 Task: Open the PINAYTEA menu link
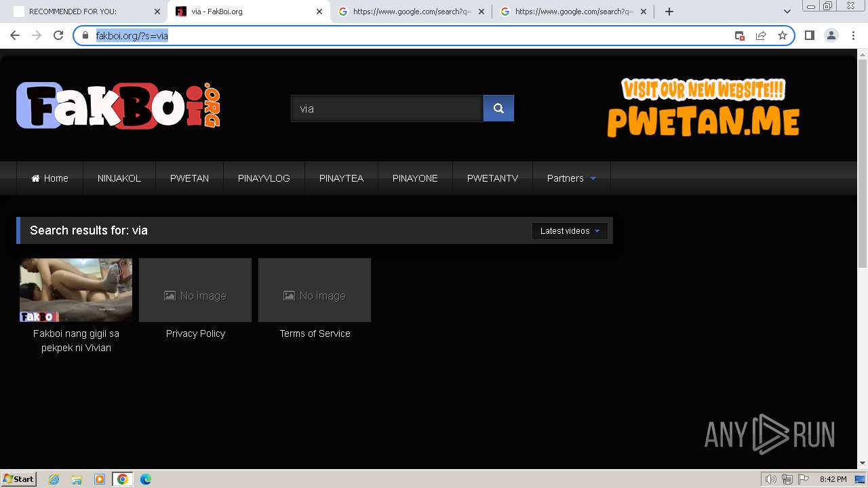point(341,178)
